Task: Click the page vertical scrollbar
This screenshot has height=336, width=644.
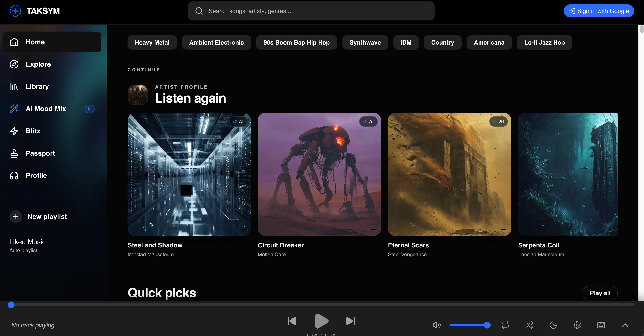Action: [x=641, y=162]
